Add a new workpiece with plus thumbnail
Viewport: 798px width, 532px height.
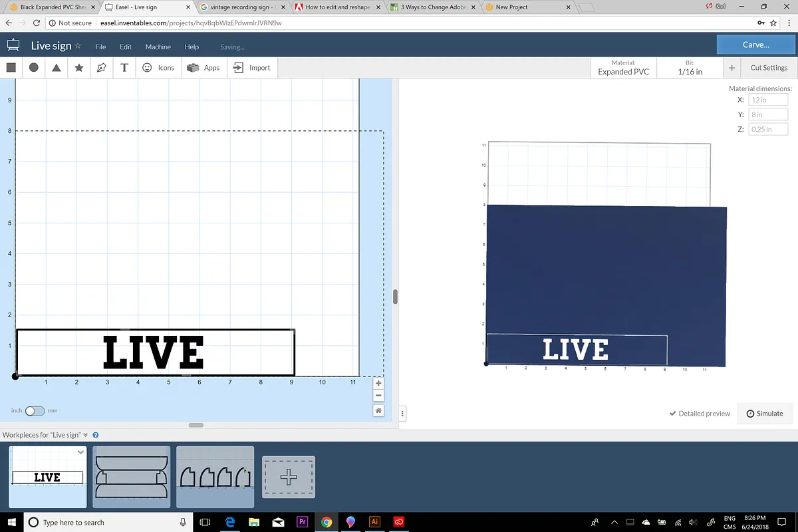coord(289,477)
